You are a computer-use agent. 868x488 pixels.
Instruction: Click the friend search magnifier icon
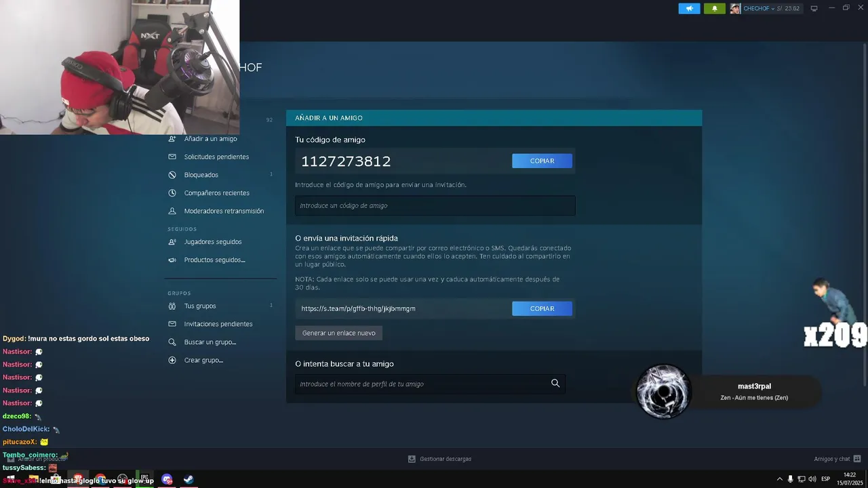[x=555, y=383]
